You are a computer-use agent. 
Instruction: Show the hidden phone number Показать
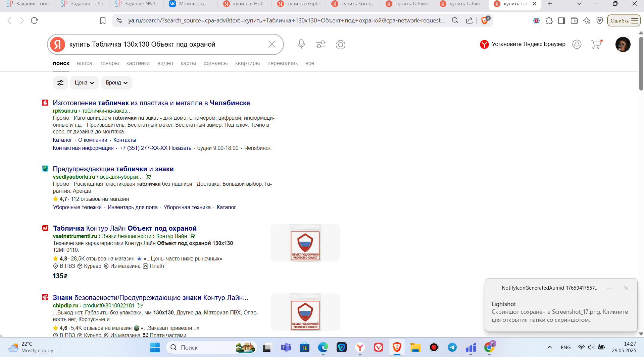coord(180,148)
